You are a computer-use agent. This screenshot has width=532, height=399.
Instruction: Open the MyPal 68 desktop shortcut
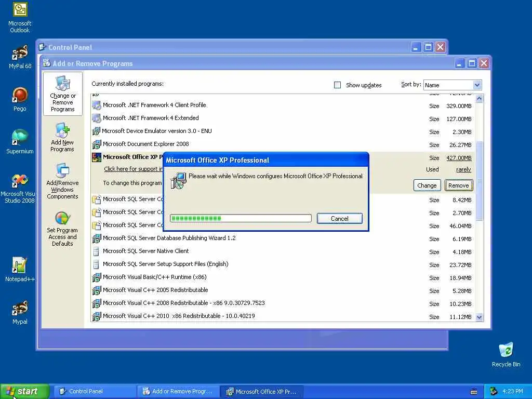(20, 57)
